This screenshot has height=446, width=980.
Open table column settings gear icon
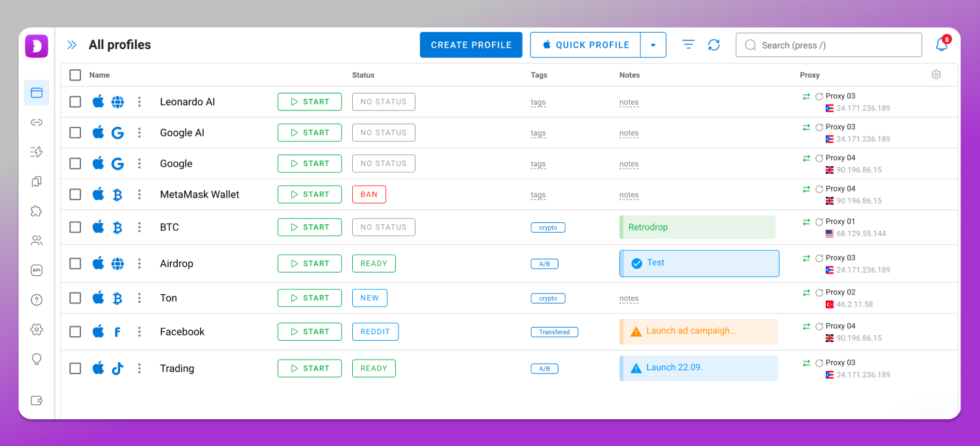(936, 75)
